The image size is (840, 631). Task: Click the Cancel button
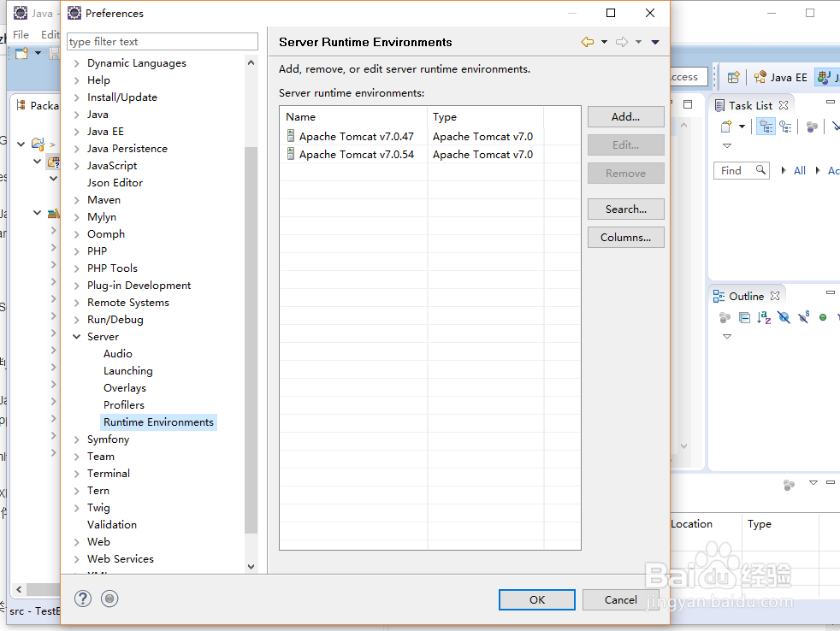click(620, 600)
